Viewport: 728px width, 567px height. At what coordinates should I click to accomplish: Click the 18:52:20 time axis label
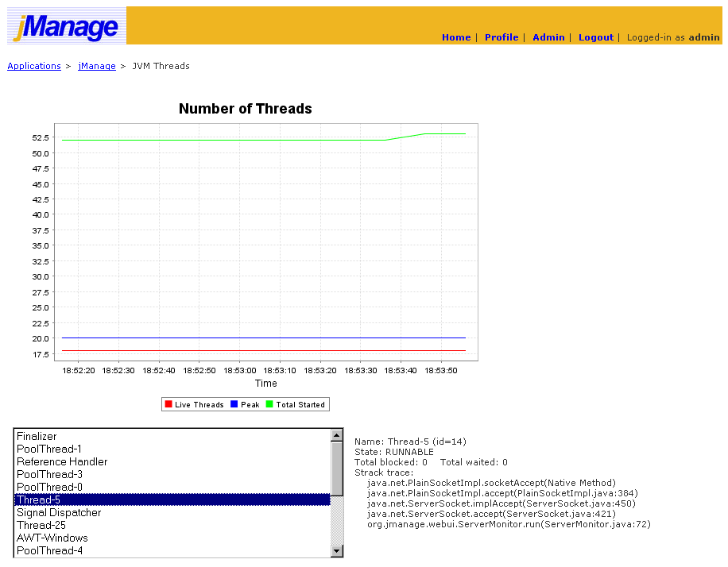coord(79,370)
